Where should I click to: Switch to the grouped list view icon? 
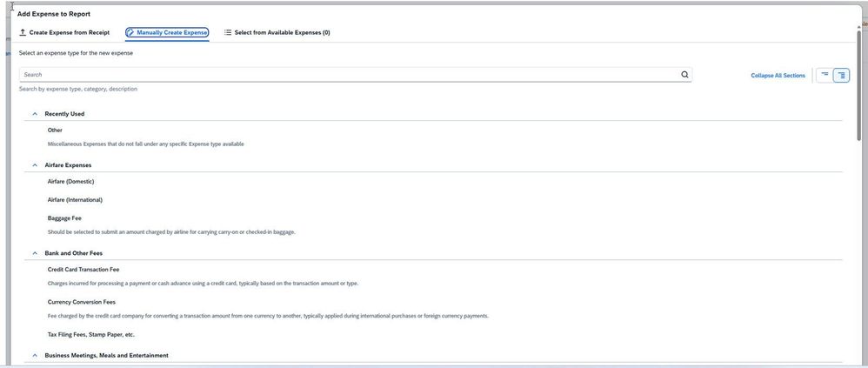pos(841,75)
